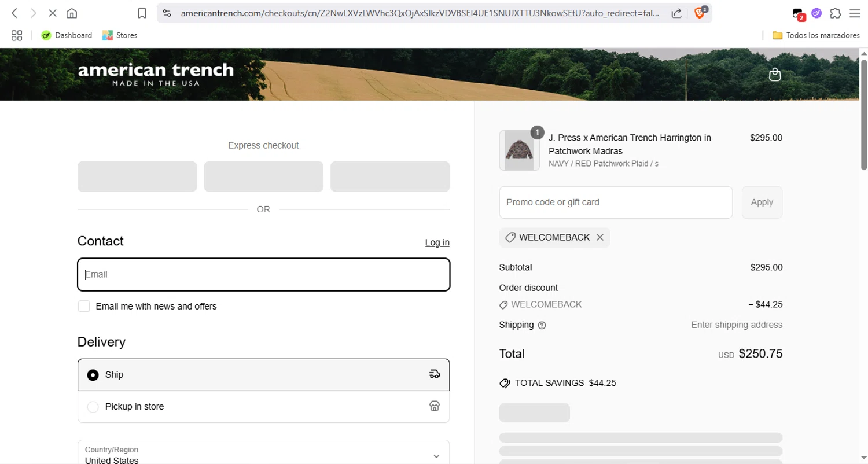The height and width of the screenshot is (464, 868).
Task: Select the TOTAL SAVINGS $44.25 text
Action: [565, 382]
